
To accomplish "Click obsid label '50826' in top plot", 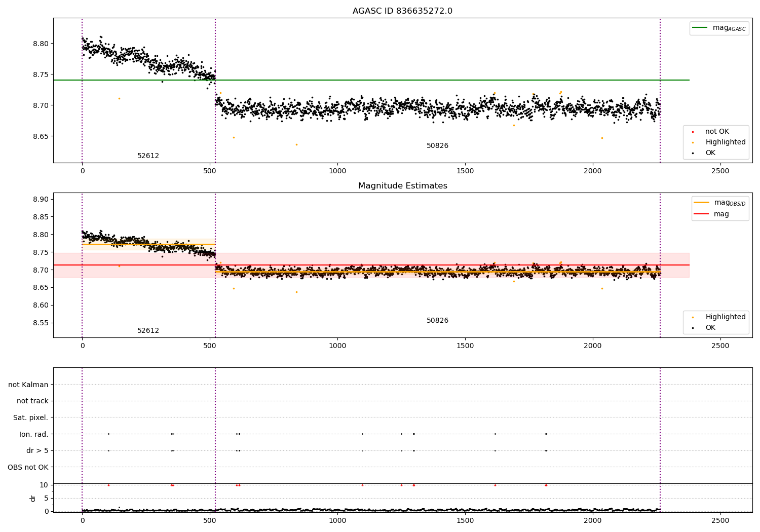I will click(437, 146).
